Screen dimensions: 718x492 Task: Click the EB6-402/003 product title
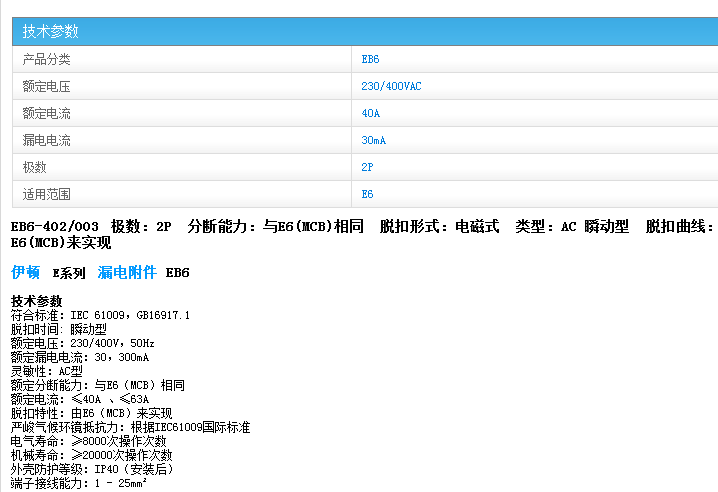coord(55,226)
